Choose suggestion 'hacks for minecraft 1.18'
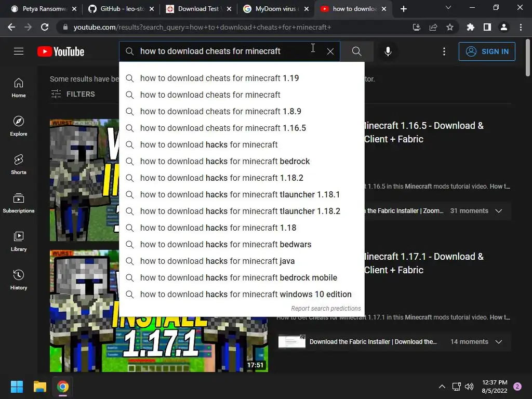Image resolution: width=532 pixels, height=399 pixels. coord(242,228)
